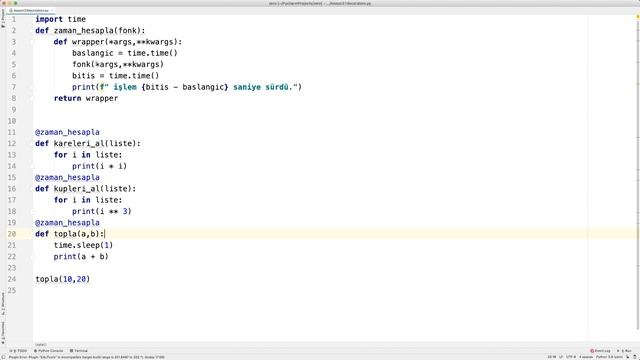
Task: Click 'print(i ** 3)' on line 18
Action: coord(102,211)
